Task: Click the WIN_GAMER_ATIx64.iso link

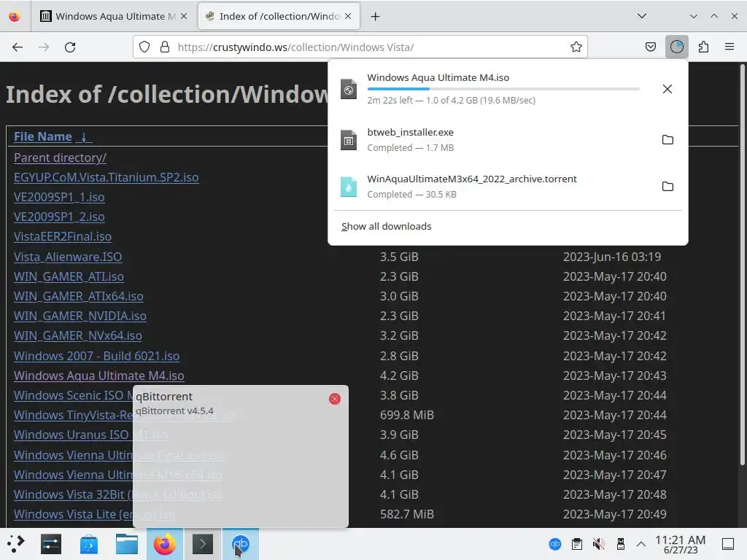Action: pyautogui.click(x=79, y=296)
